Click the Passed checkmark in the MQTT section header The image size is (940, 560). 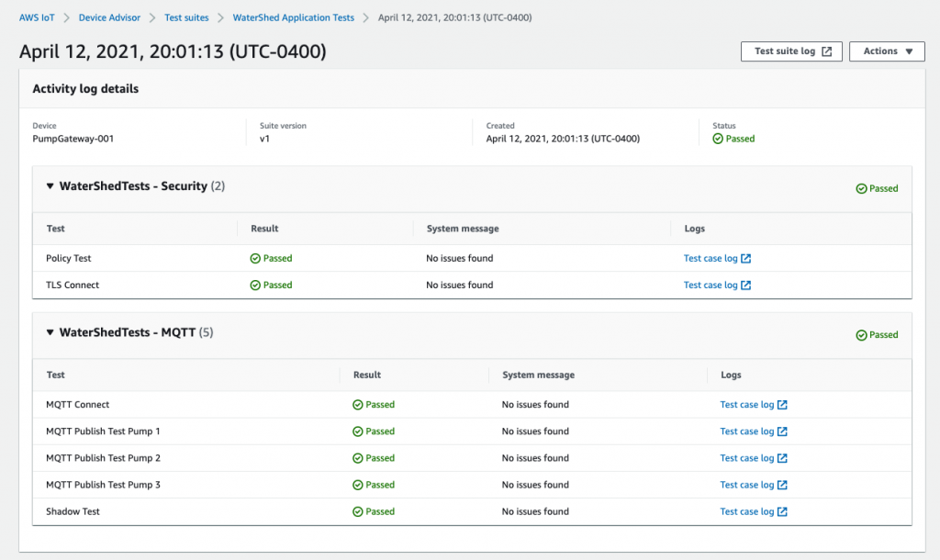coord(861,335)
